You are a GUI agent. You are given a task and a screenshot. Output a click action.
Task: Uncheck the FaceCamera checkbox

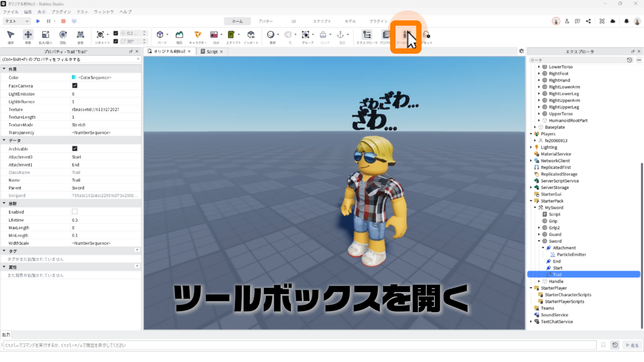[75, 85]
